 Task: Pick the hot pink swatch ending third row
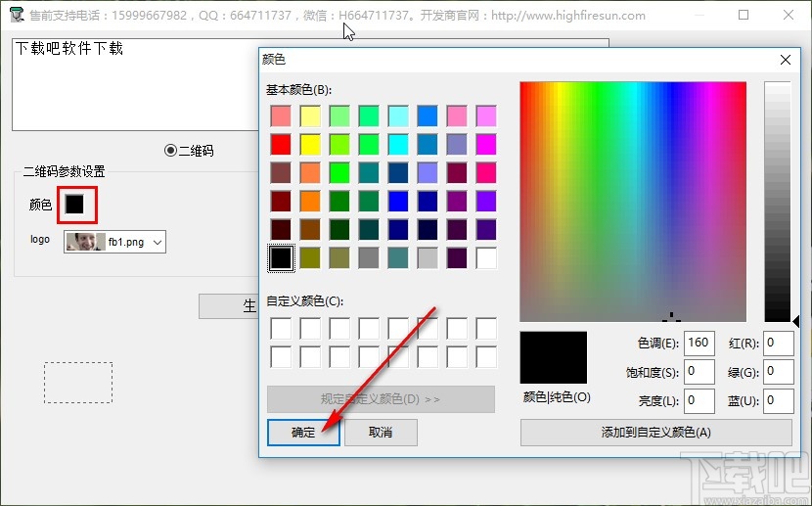pyautogui.click(x=486, y=173)
